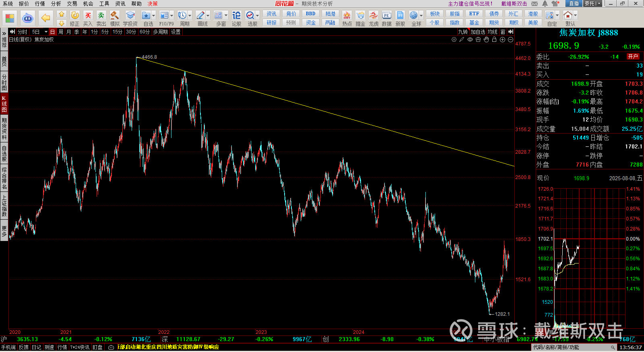
Task: Expand the 选股 dropdown arrow
Action: click(x=257, y=16)
